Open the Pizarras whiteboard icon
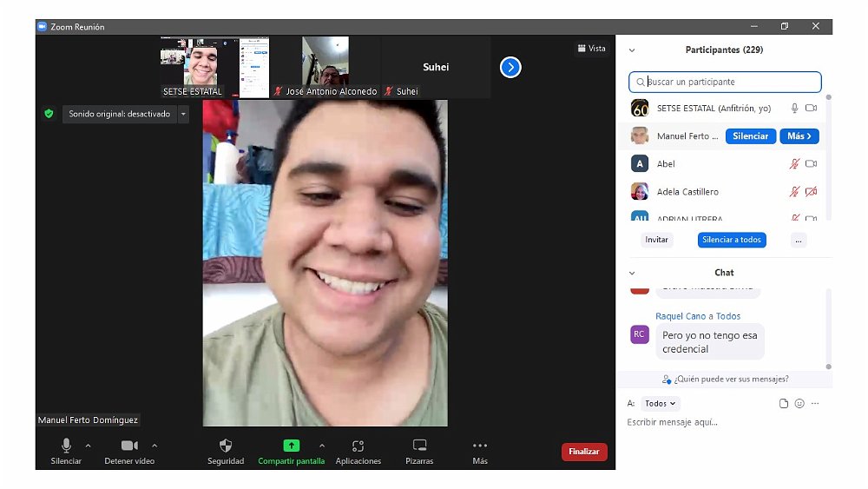The width and height of the screenshot is (868, 489). [419, 446]
